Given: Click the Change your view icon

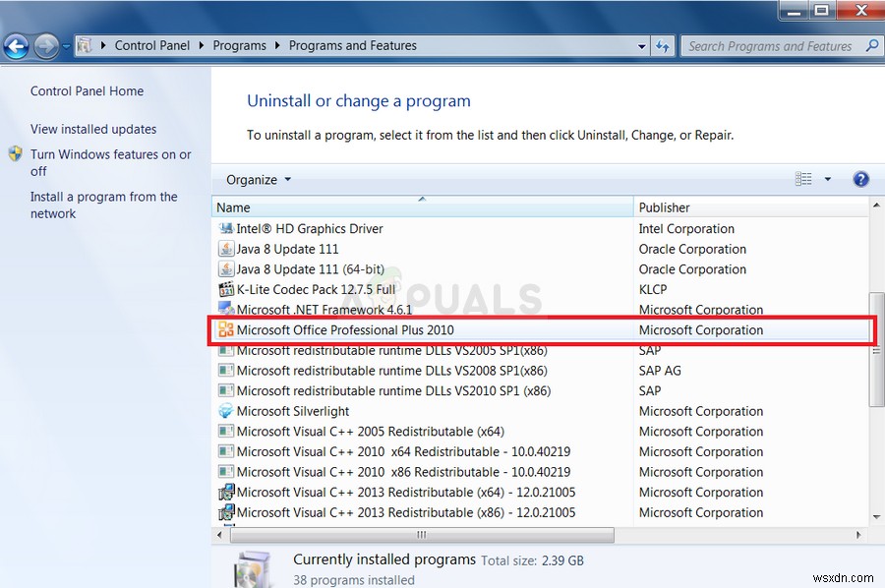Looking at the screenshot, I should (x=803, y=179).
